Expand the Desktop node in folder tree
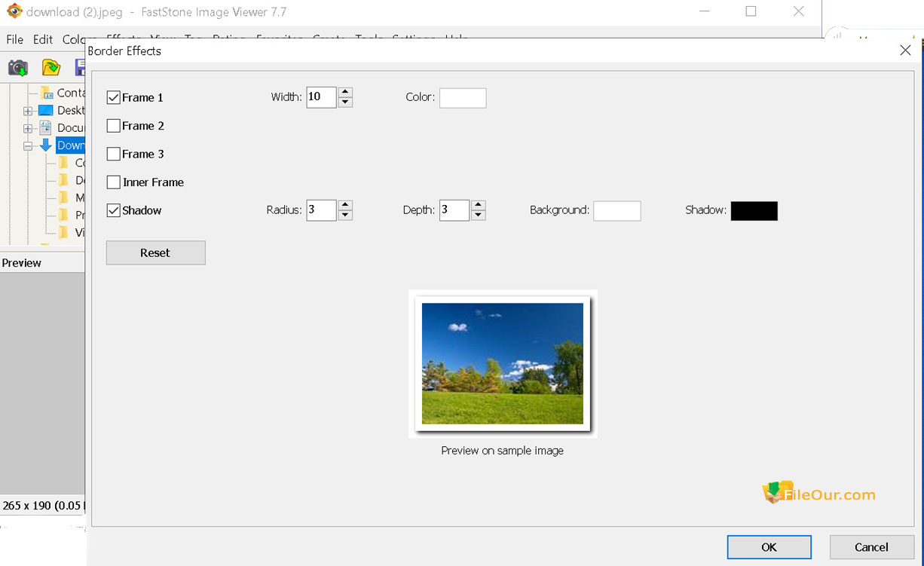 point(28,110)
